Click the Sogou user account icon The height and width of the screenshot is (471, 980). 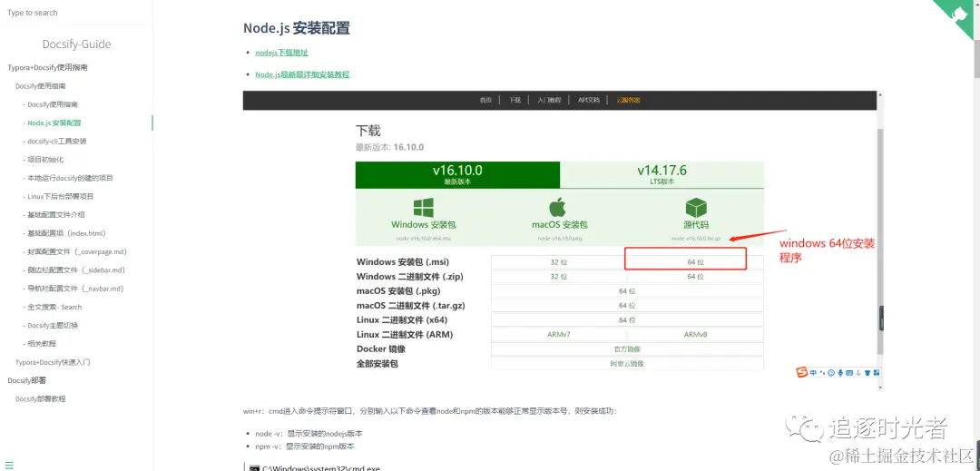(x=858, y=373)
